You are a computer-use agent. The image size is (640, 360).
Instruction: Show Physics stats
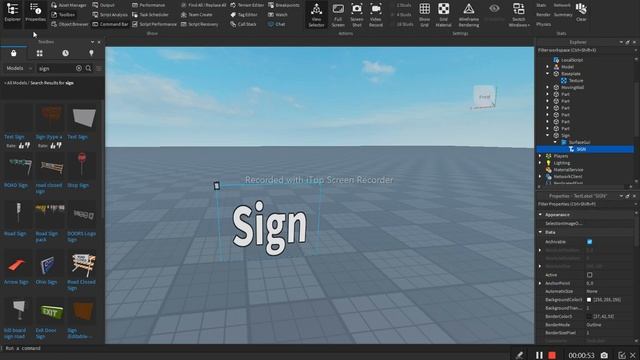pos(543,24)
